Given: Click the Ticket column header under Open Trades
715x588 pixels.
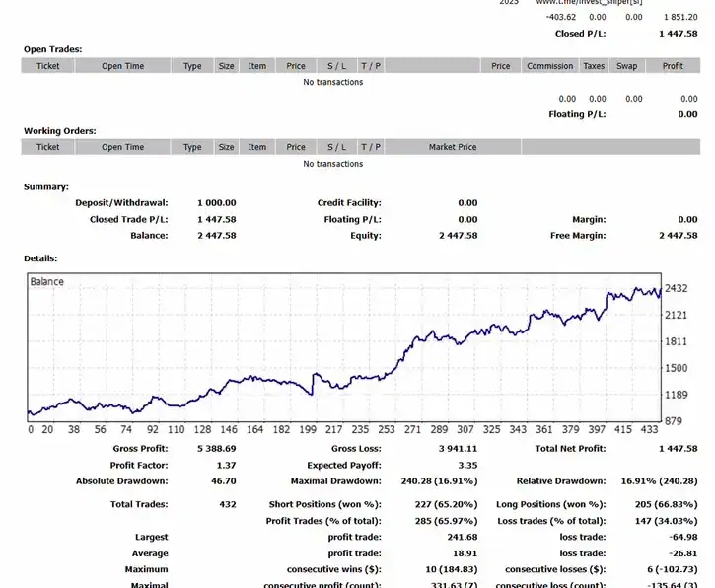Looking at the screenshot, I should point(47,66).
